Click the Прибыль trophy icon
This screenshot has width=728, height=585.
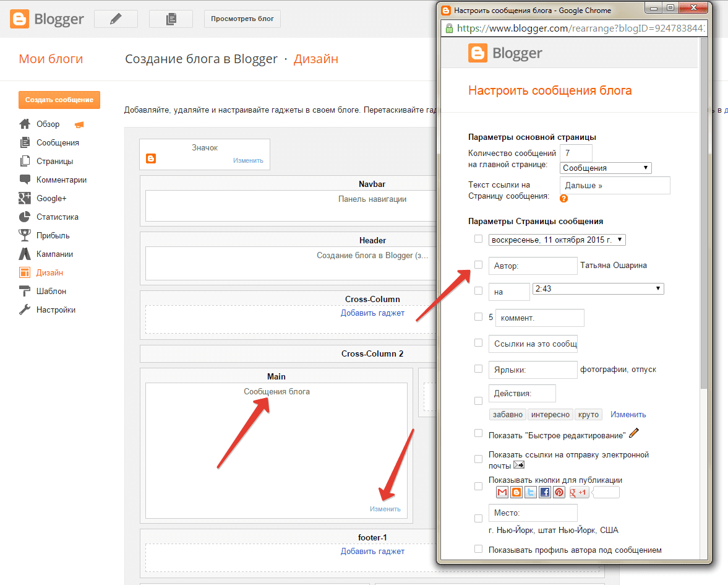[x=25, y=236]
